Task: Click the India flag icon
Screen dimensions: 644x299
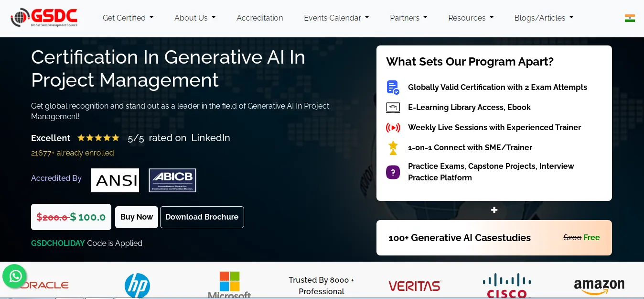Action: [x=630, y=18]
